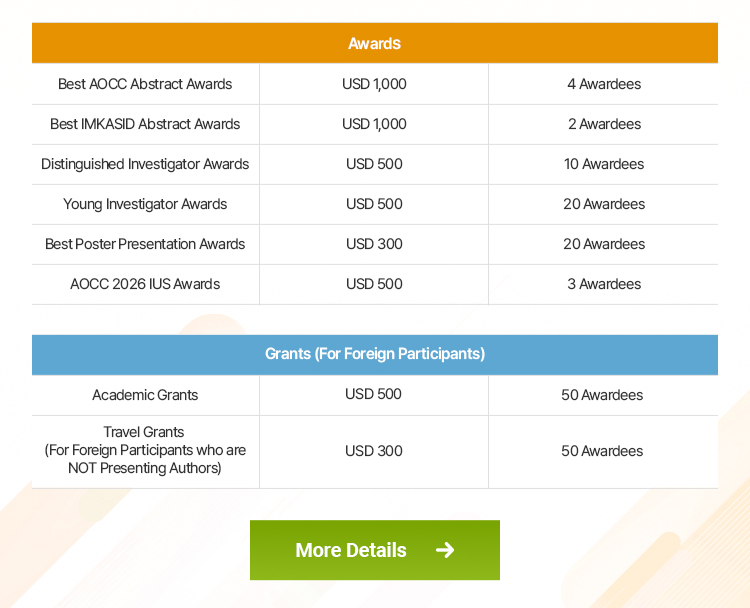Select the Grants (For Foreign Participants) header
This screenshot has height=608, width=750.
pyautogui.click(x=374, y=354)
